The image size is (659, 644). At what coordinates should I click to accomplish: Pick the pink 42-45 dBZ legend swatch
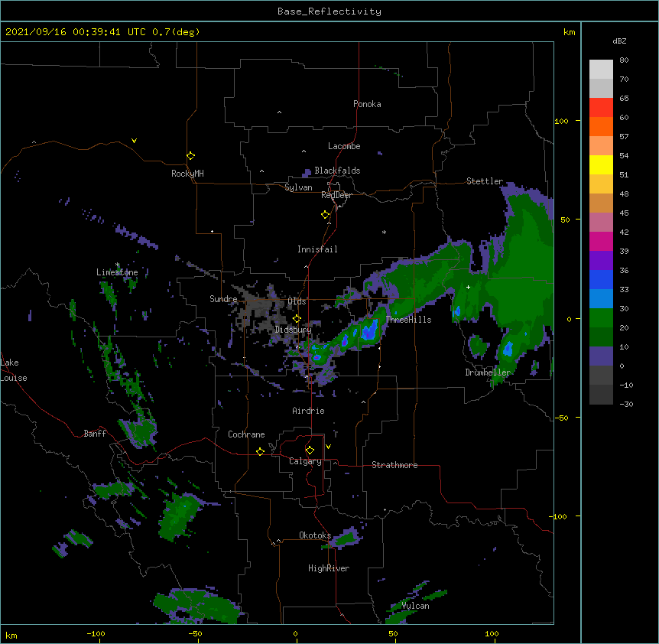pyautogui.click(x=601, y=222)
